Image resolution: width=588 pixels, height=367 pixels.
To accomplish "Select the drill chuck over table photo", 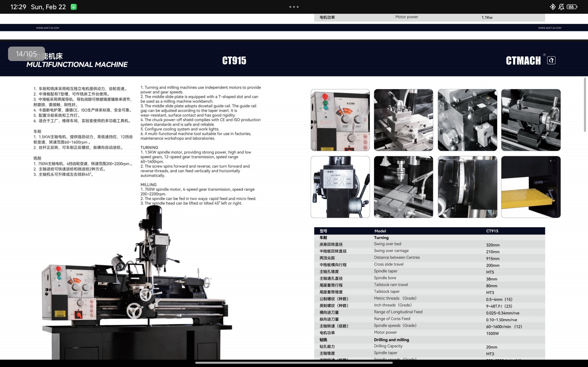I will [403, 187].
